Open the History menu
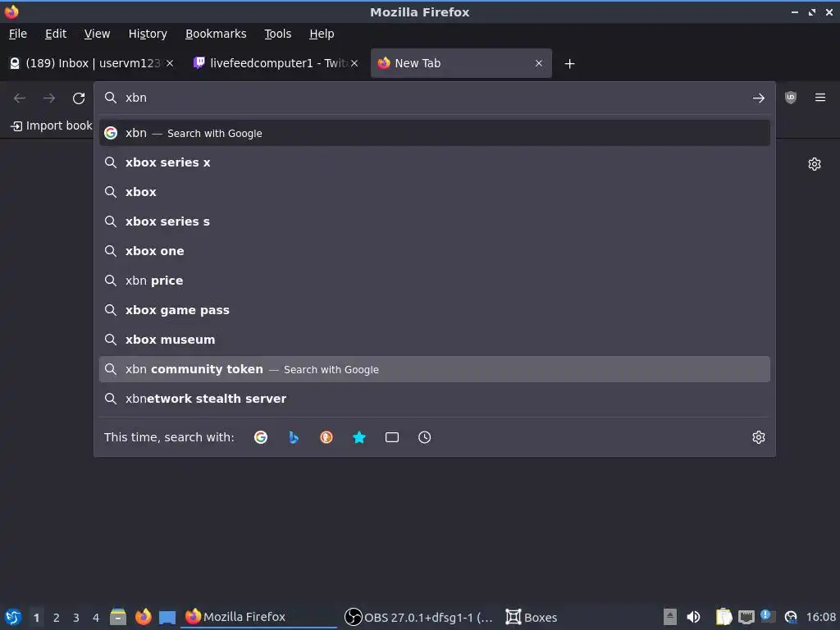 (148, 34)
